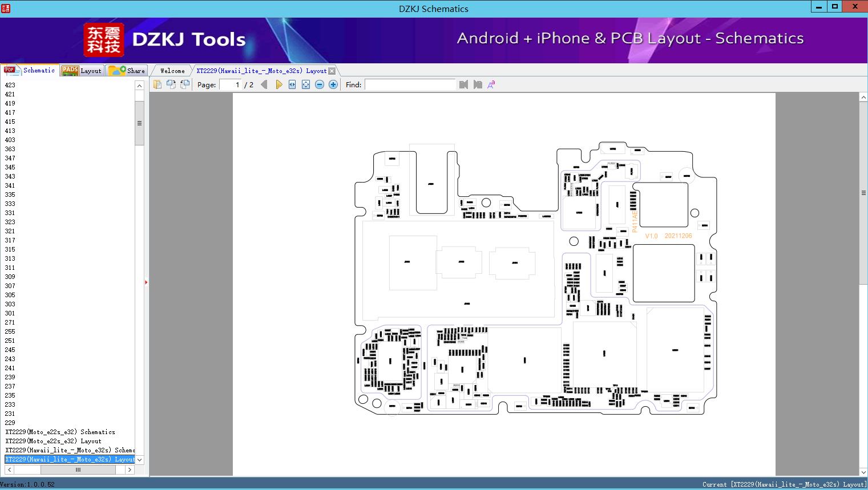The height and width of the screenshot is (490, 868).
Task: Close the XT2229 Hawaii lite Layout tab
Action: coord(332,71)
